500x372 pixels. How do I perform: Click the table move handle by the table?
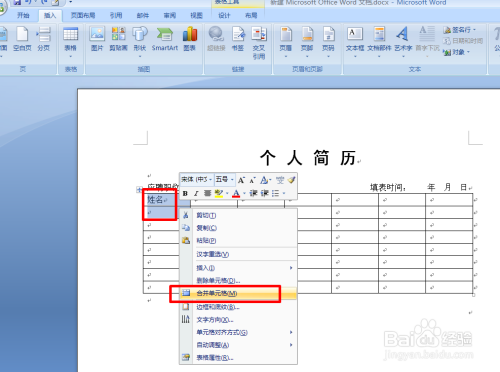click(139, 190)
